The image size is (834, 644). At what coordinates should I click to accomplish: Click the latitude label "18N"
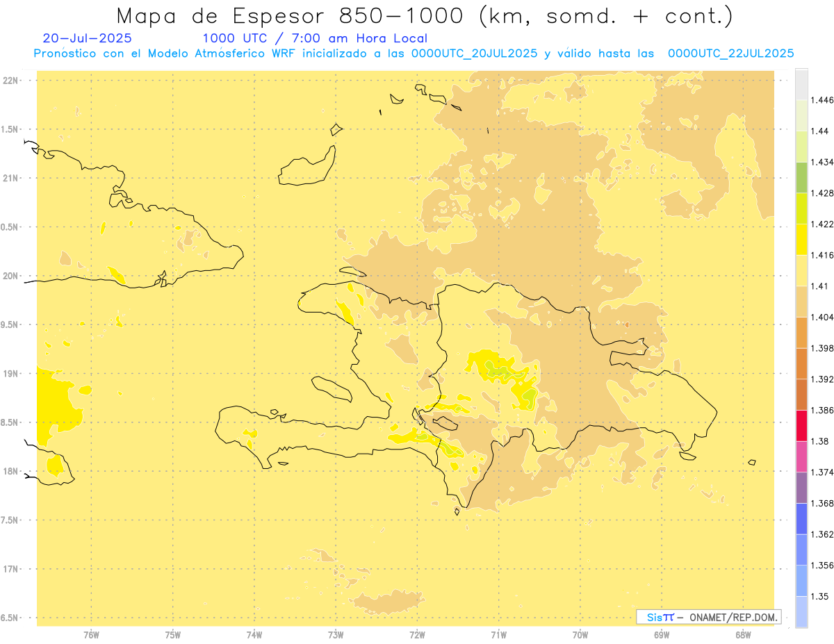(10, 471)
